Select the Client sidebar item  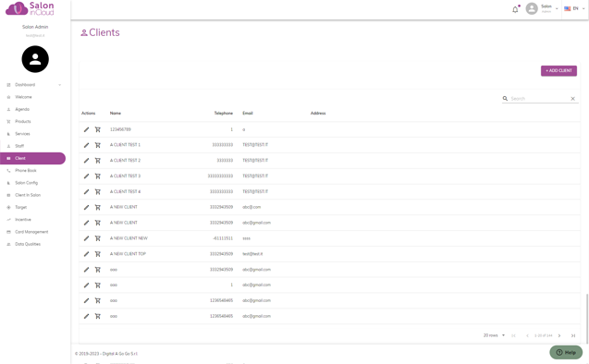pyautogui.click(x=32, y=158)
